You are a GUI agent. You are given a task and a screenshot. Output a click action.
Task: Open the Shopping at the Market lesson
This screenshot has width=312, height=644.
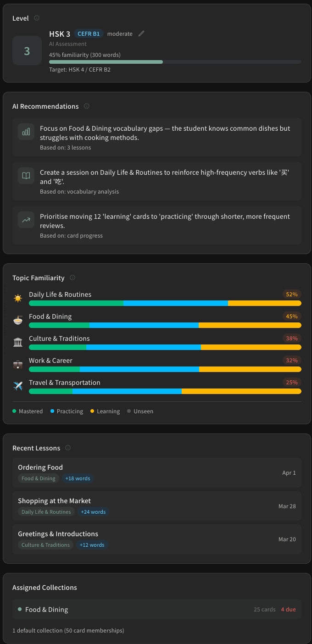pyautogui.click(x=157, y=506)
